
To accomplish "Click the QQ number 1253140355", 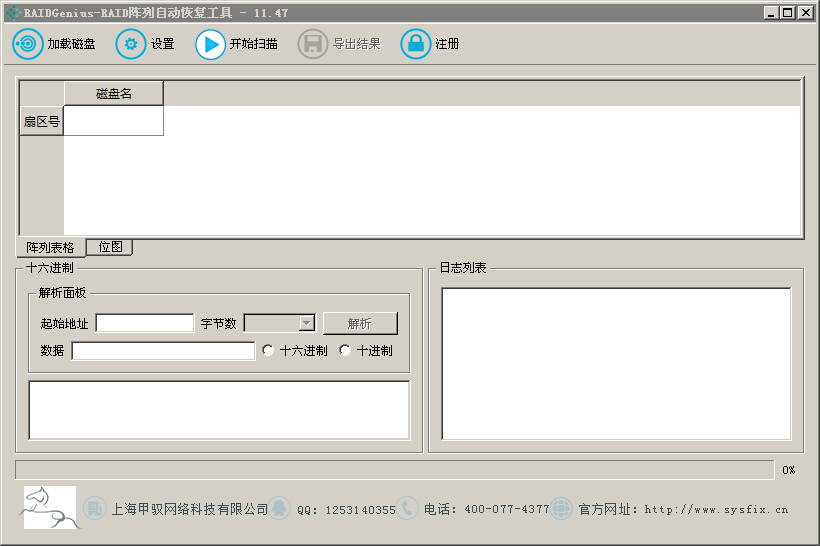I will [x=360, y=510].
